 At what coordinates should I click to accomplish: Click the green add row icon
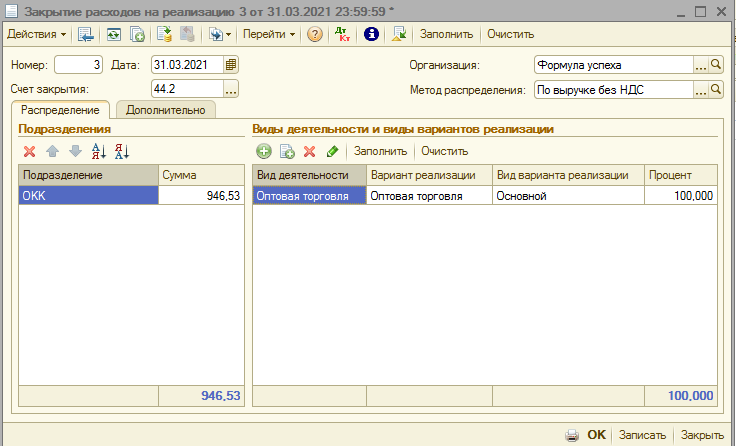(264, 152)
